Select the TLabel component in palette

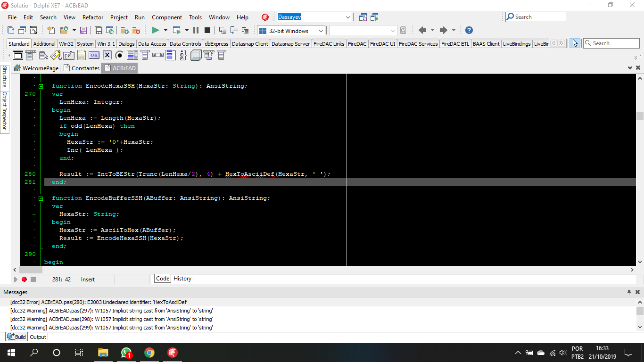coord(56,55)
